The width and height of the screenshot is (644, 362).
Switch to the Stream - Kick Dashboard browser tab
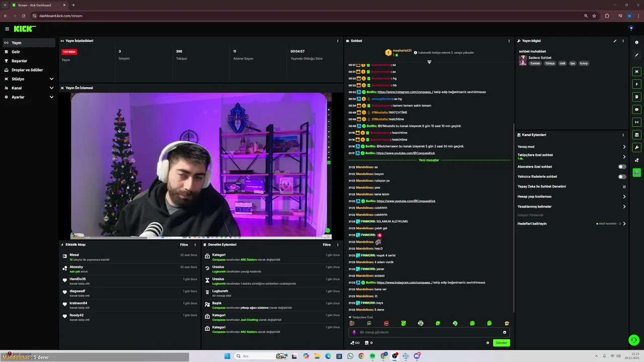(39, 5)
